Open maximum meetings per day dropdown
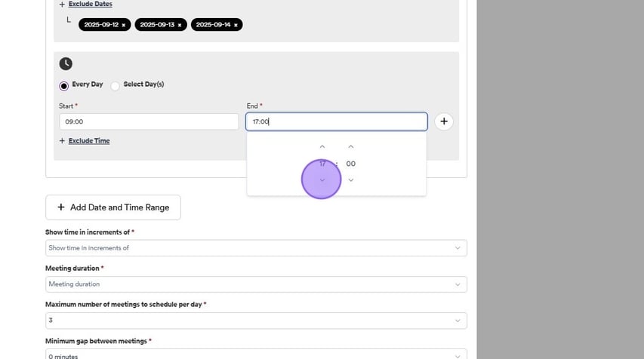 point(256,321)
